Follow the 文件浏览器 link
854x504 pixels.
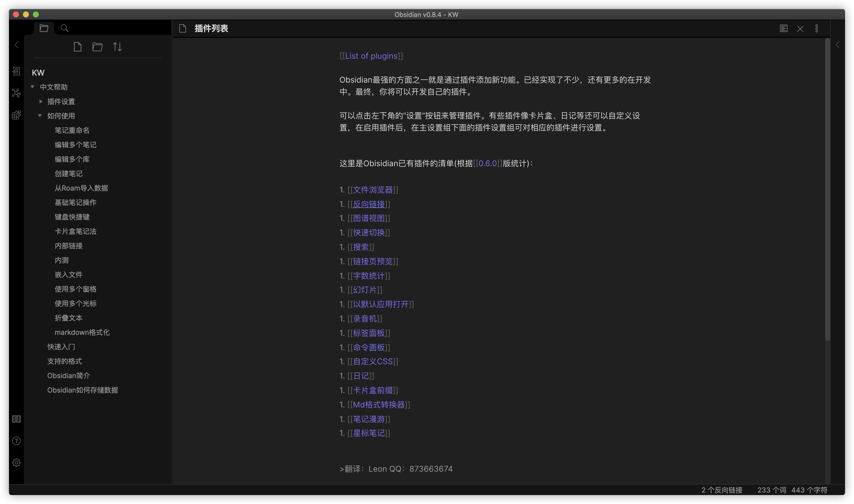click(373, 190)
